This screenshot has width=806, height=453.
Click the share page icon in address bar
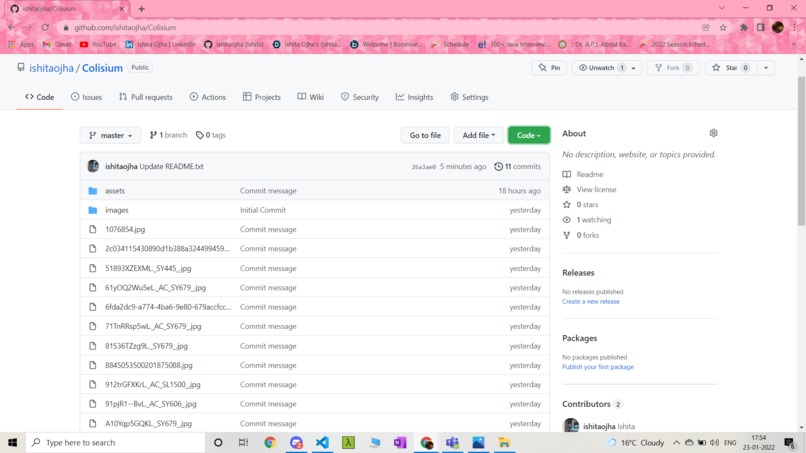click(x=705, y=28)
